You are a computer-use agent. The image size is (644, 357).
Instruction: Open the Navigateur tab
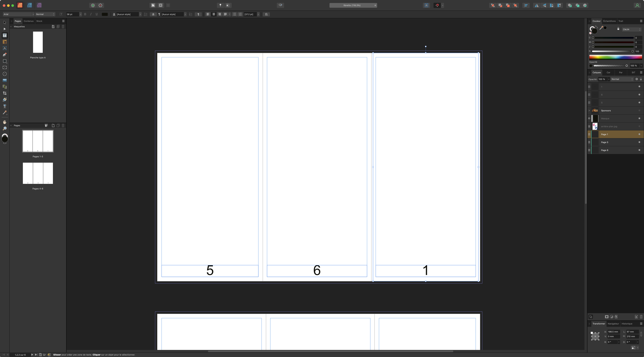point(613,324)
